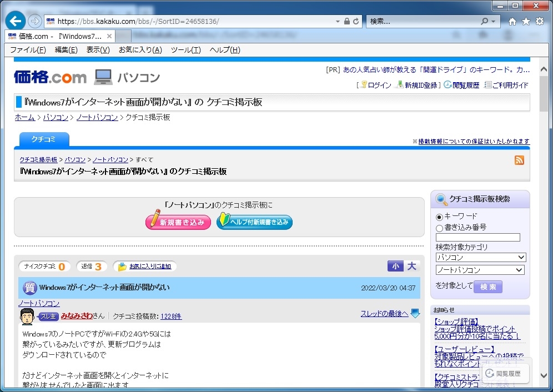
Task: Open the 1228件 post count link
Action: coord(171,316)
